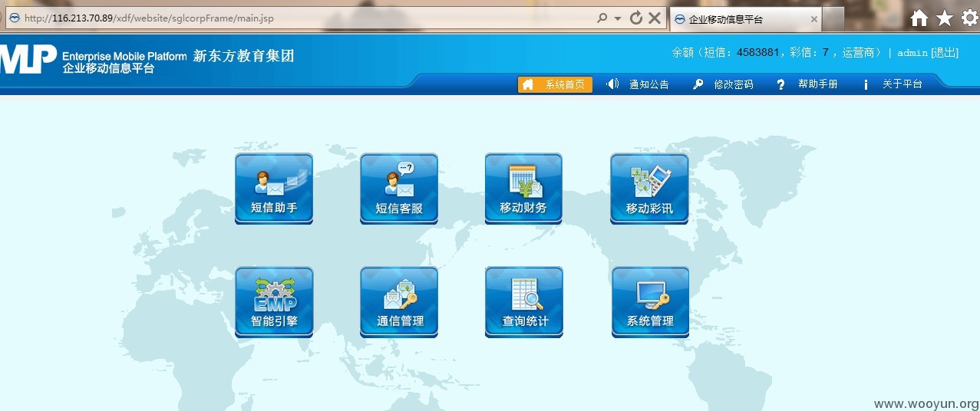980x411 pixels.
Task: Go to 通信管理 module
Action: [399, 301]
